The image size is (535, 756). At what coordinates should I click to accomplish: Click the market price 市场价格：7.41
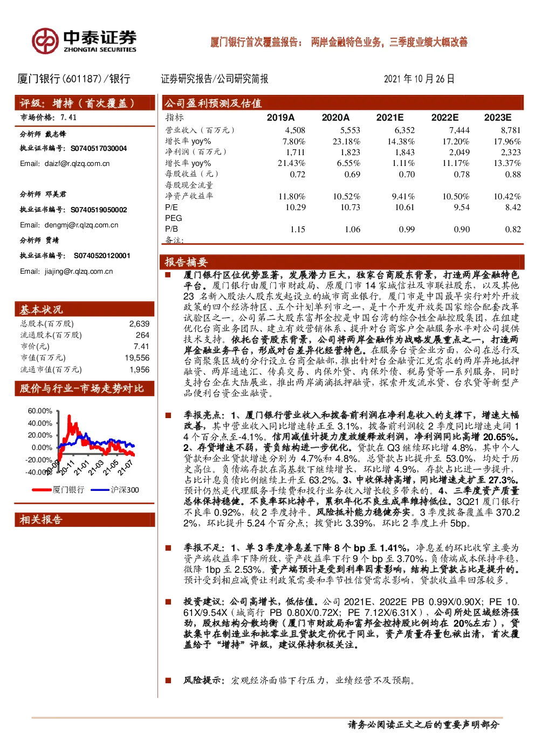(x=49, y=117)
